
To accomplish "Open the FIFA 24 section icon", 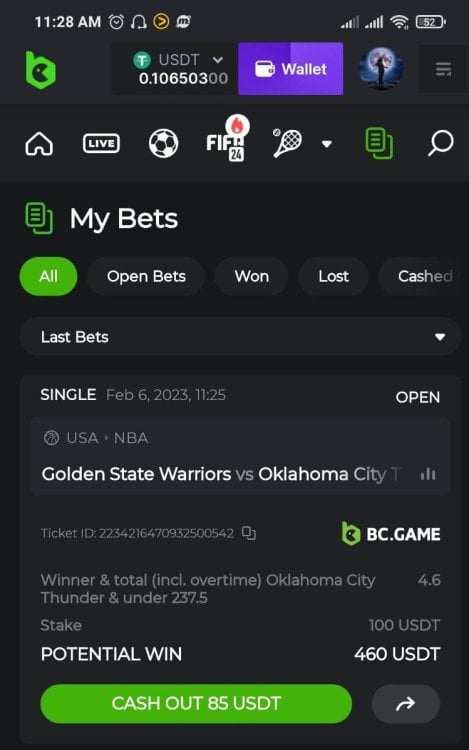I will [226, 142].
